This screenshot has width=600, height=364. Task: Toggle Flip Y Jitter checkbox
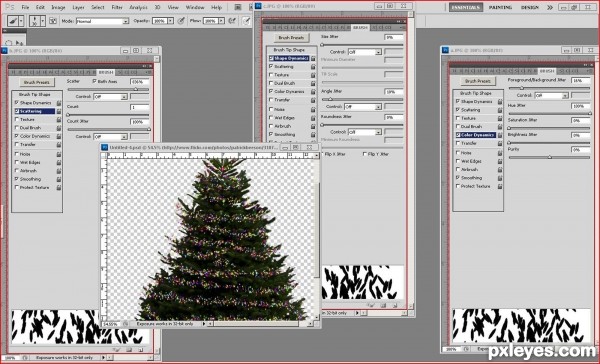tap(364, 154)
